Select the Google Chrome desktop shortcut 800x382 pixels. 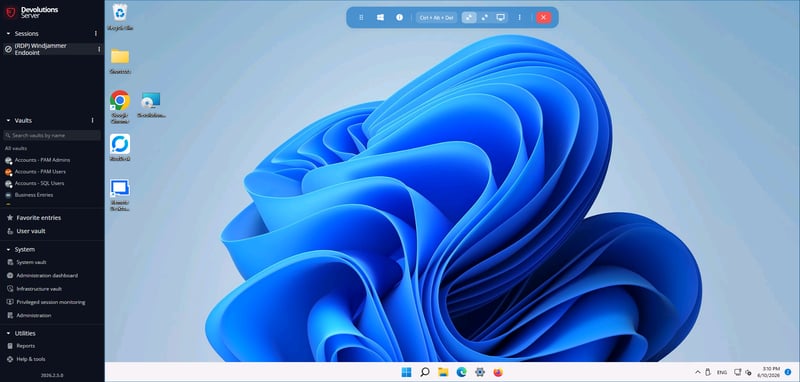[120, 107]
